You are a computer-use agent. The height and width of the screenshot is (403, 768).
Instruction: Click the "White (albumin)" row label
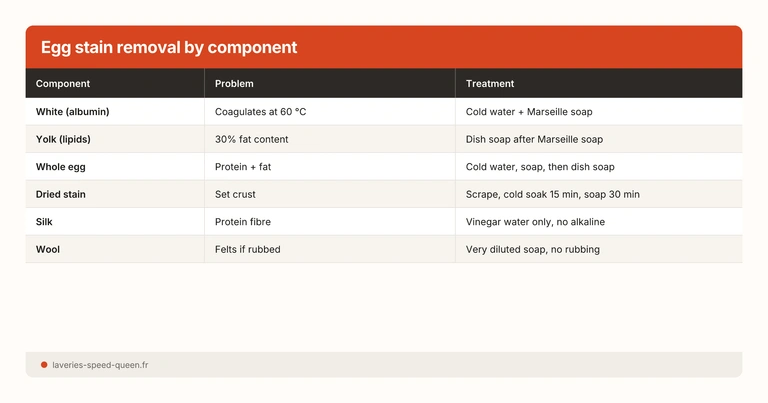(x=72, y=112)
